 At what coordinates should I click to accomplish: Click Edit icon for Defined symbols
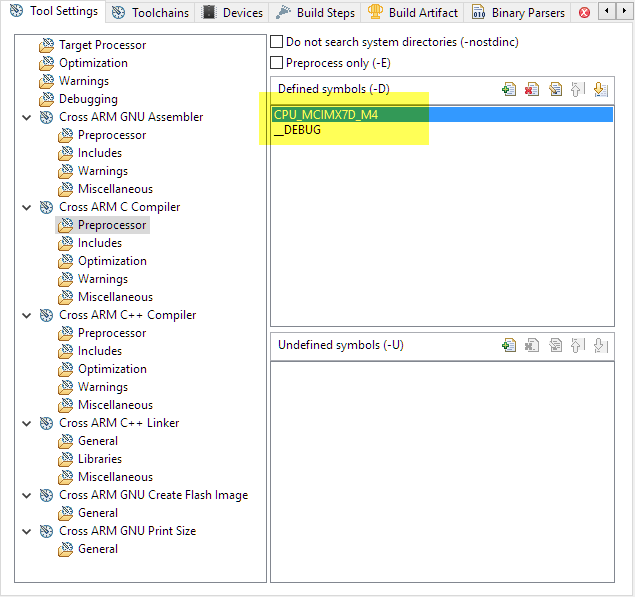tap(555, 89)
